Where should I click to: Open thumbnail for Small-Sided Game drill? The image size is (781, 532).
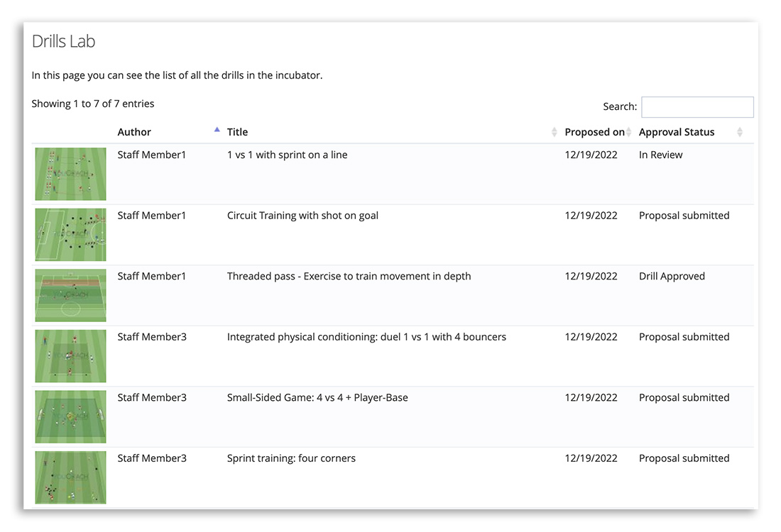tap(71, 416)
